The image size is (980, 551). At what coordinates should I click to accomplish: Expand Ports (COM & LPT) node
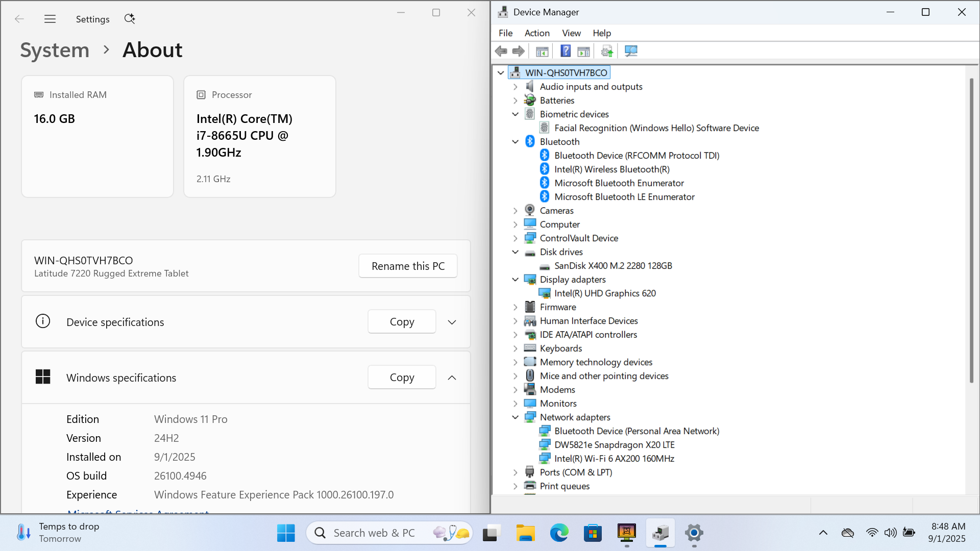coord(516,472)
